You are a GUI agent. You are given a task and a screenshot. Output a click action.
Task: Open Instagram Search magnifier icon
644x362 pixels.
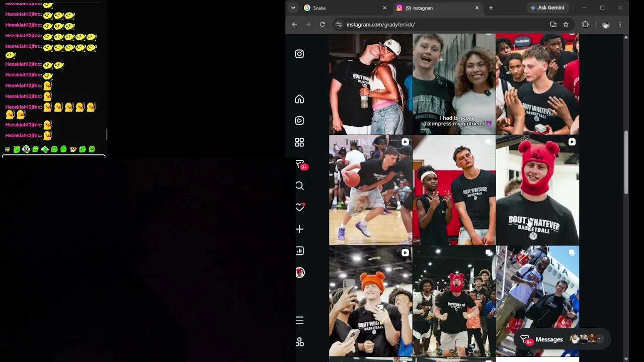(299, 186)
